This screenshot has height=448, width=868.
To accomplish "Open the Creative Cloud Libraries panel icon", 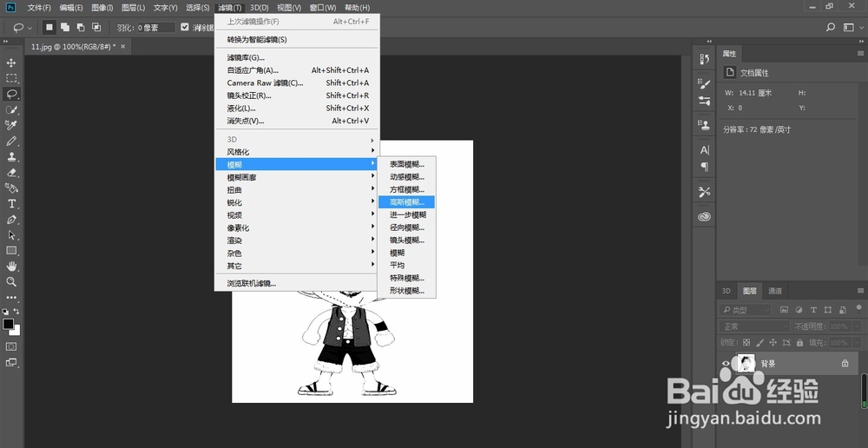I will [704, 217].
